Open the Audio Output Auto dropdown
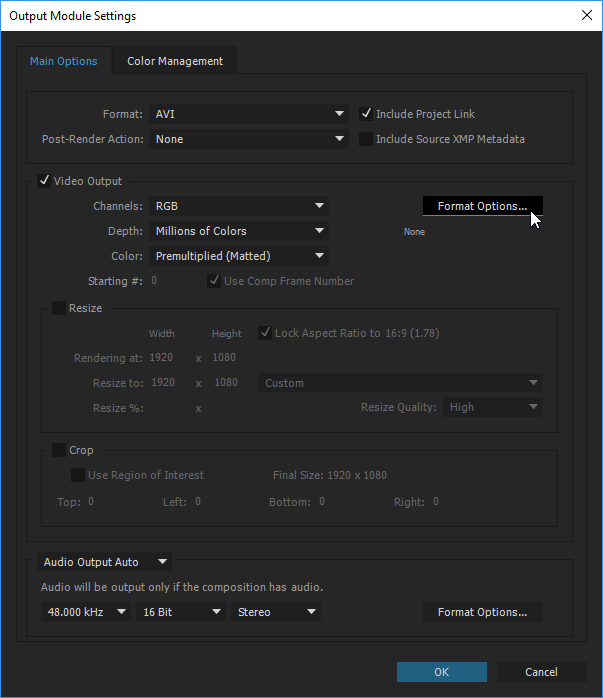The width and height of the screenshot is (603, 698). click(105, 562)
